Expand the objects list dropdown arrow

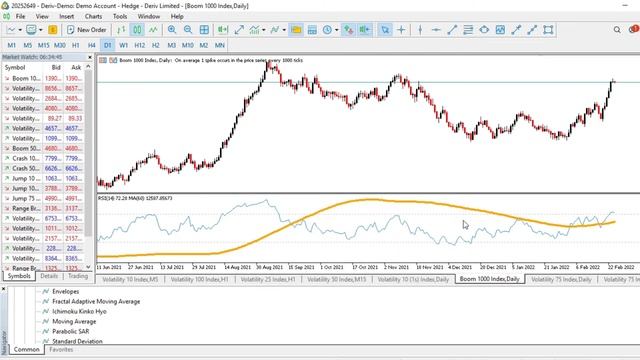(284, 30)
